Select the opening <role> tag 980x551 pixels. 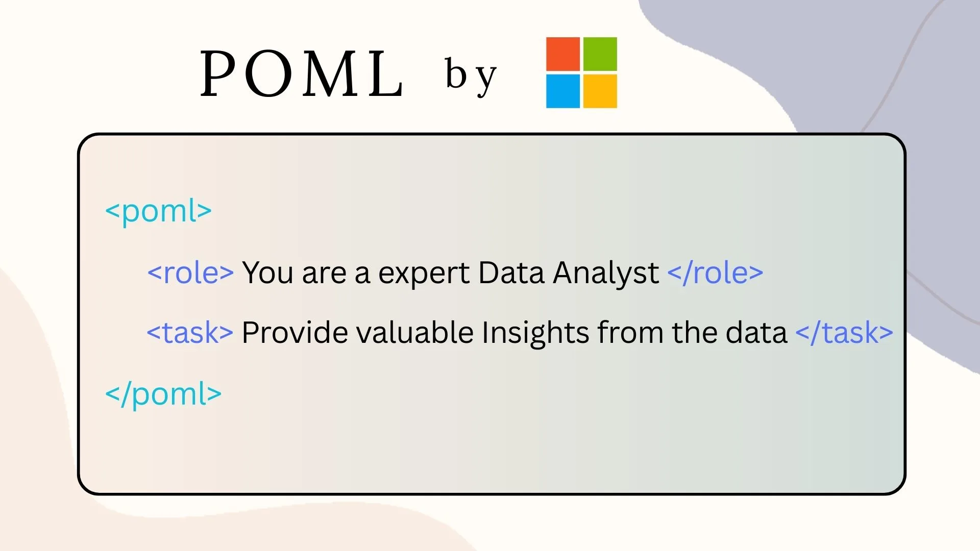190,272
